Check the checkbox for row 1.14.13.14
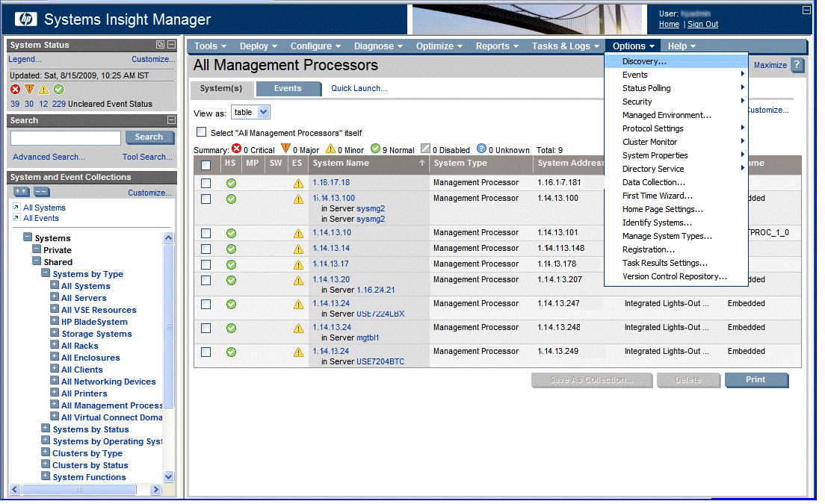Screen dimensions: 825x504 pyautogui.click(x=206, y=249)
